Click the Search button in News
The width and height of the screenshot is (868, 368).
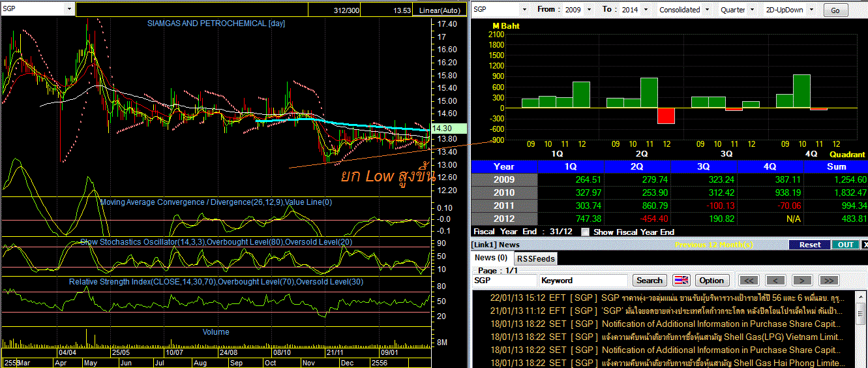650,280
